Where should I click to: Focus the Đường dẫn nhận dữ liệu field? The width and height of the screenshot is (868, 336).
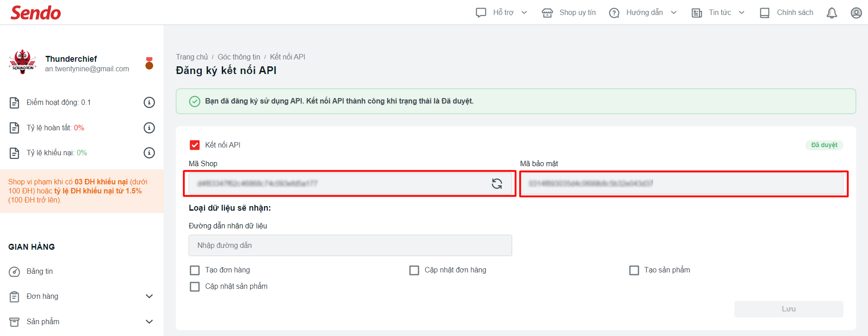tap(350, 246)
